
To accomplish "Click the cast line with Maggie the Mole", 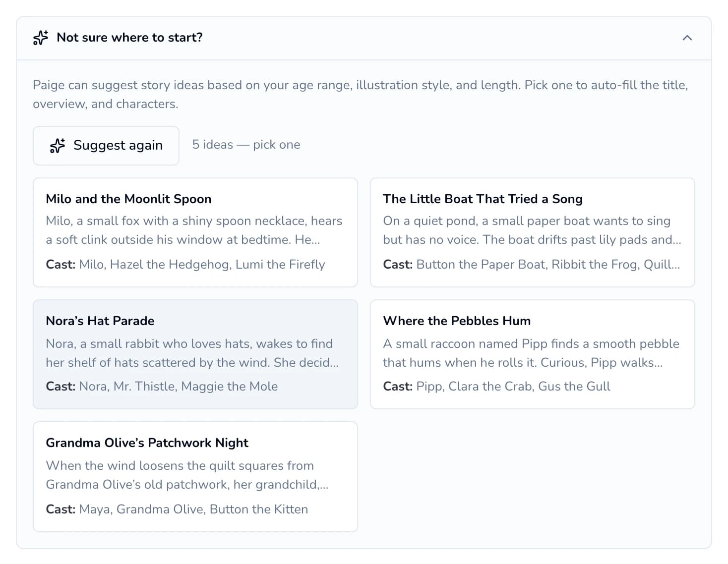I will pos(162,387).
